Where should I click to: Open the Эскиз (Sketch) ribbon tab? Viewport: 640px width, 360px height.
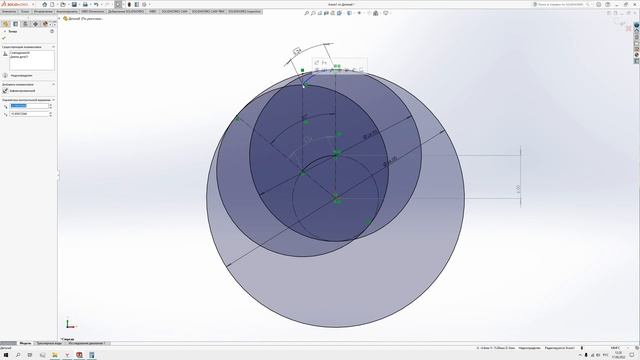click(25, 11)
